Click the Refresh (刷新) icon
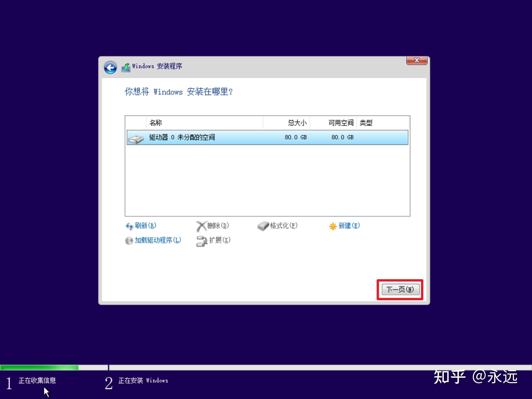Screen dimensions: 532x399 [x=129, y=226]
